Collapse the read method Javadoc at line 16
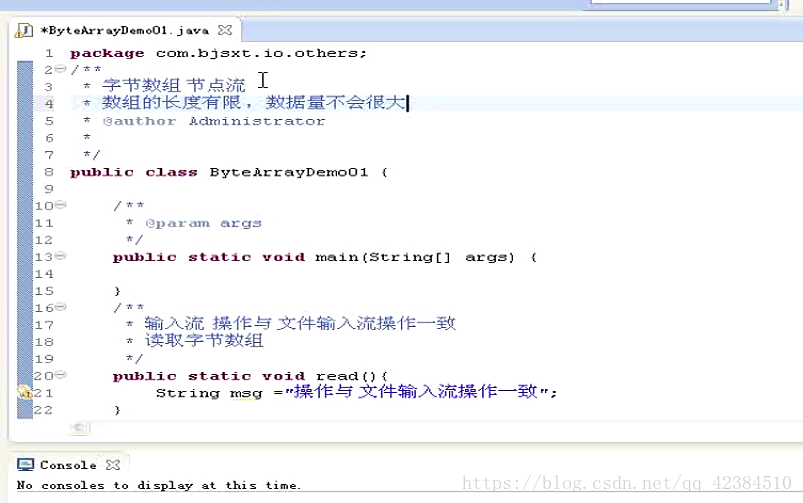This screenshot has width=803, height=503. tap(60, 307)
